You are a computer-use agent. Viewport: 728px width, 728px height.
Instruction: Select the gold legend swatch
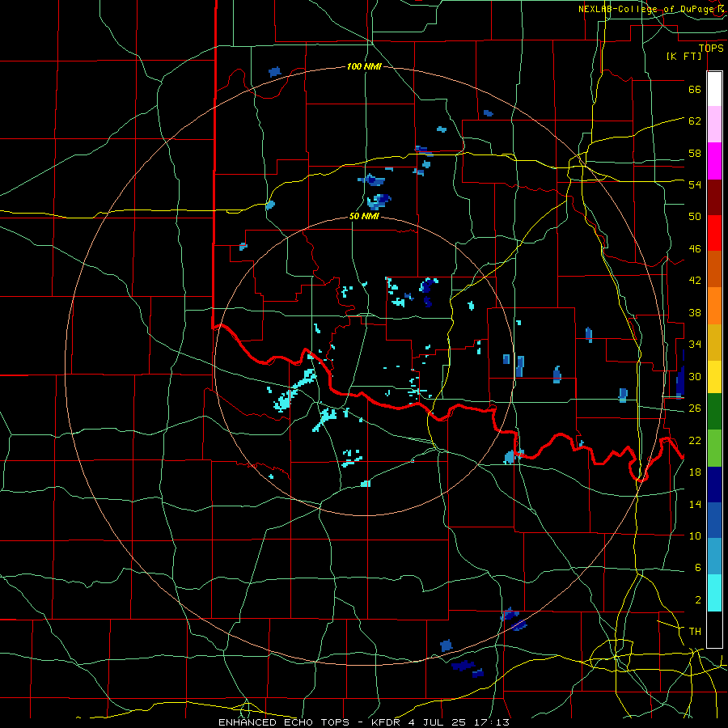click(714, 342)
